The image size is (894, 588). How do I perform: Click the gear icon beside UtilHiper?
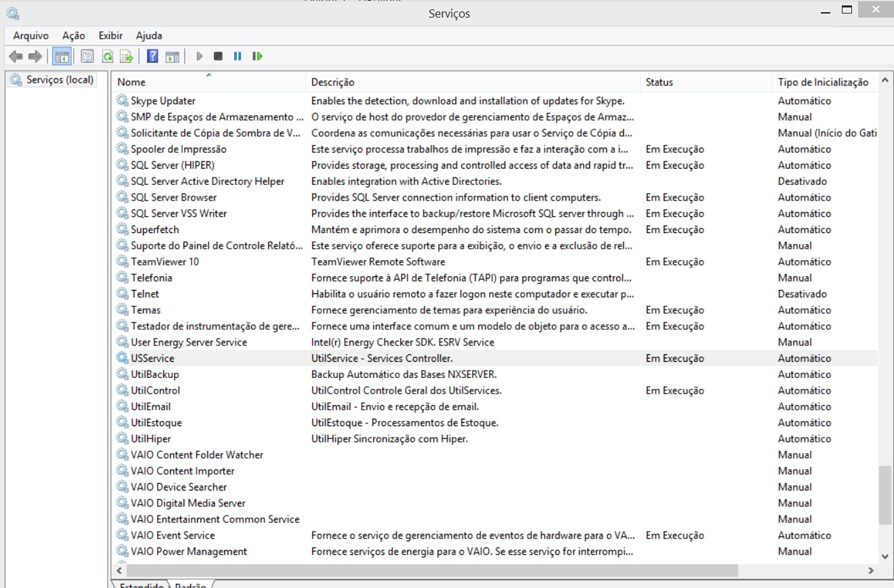122,439
